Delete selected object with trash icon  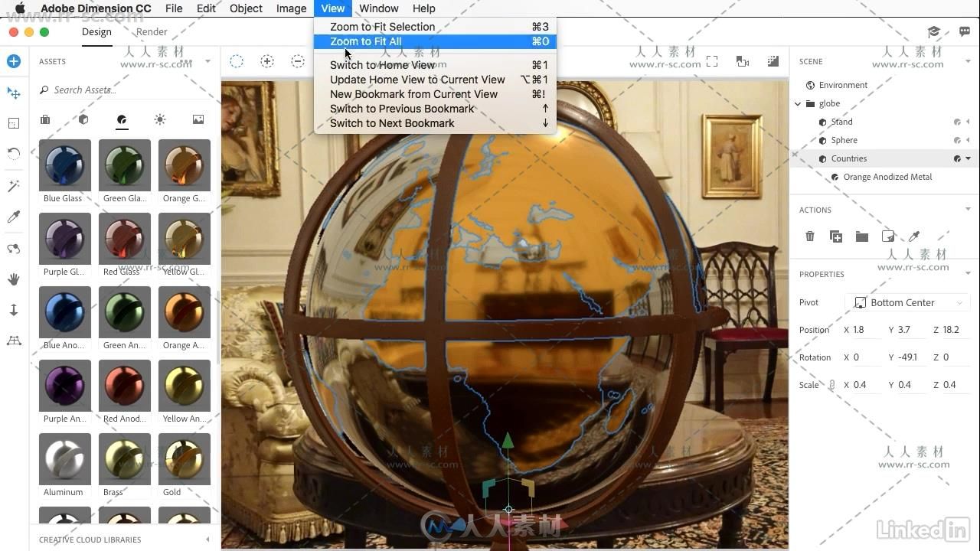click(810, 236)
